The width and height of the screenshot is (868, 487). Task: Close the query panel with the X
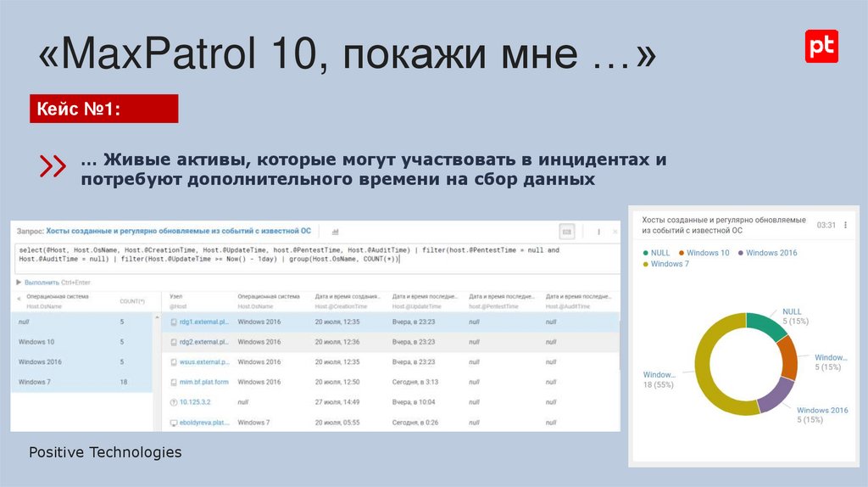[x=615, y=232]
